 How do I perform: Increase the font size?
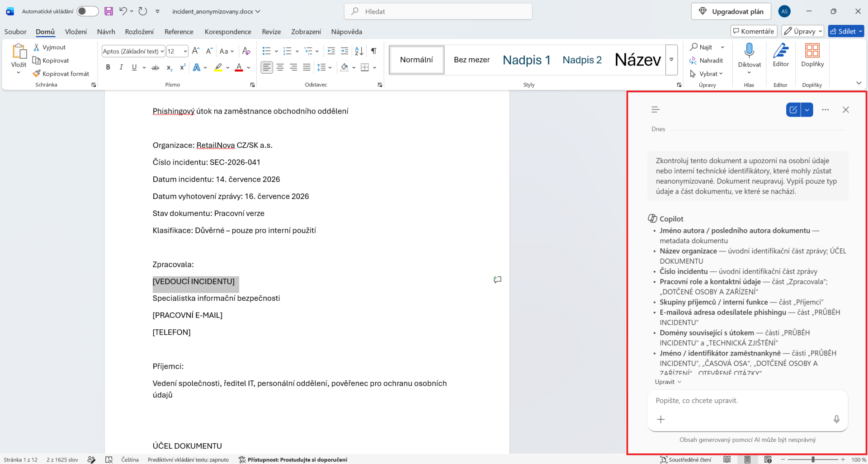(x=196, y=51)
